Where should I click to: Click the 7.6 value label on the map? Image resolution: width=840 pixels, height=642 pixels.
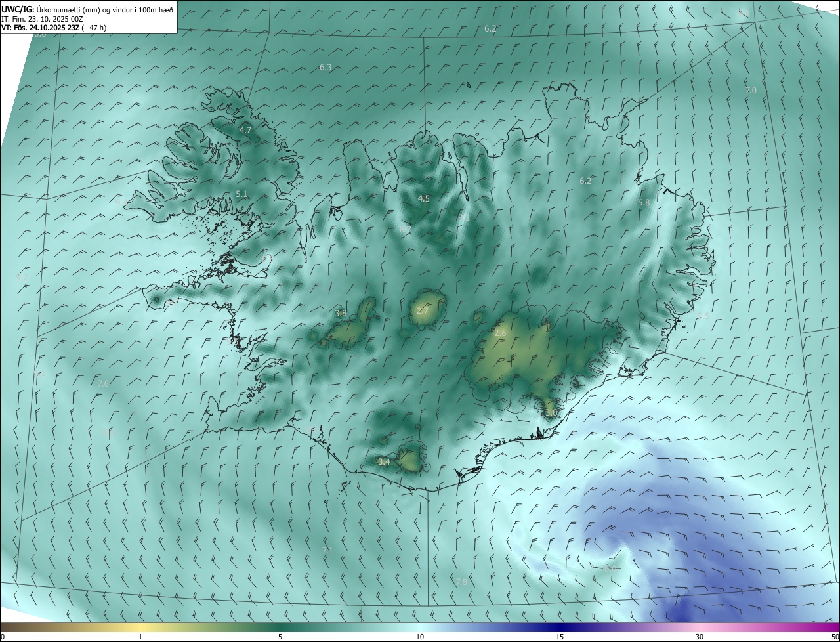pyautogui.click(x=103, y=383)
